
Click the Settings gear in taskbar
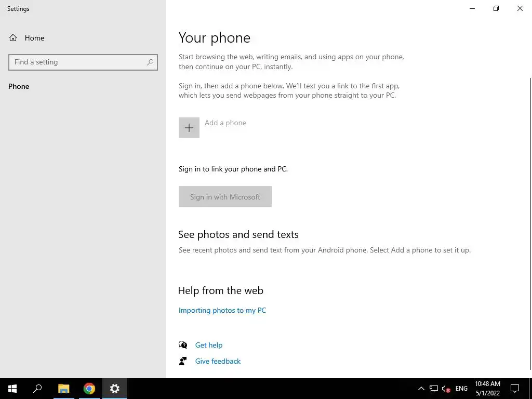point(115,389)
